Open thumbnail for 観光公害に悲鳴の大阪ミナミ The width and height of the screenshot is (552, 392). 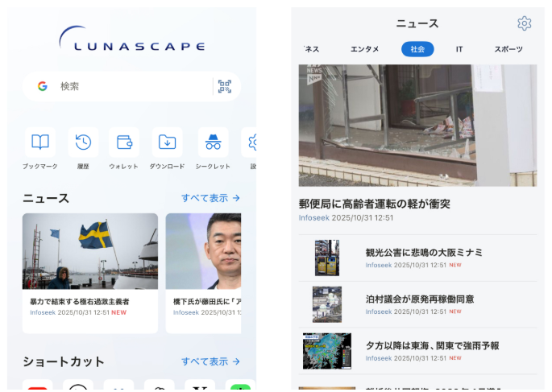click(327, 258)
